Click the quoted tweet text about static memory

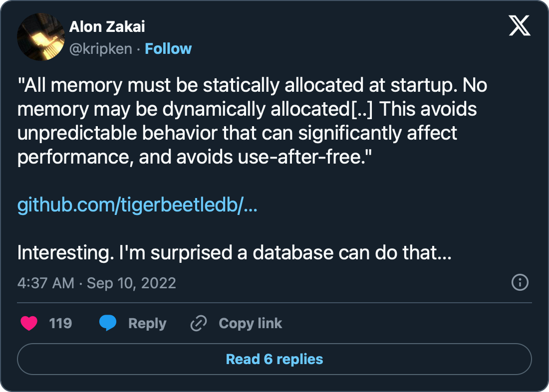[250, 121]
